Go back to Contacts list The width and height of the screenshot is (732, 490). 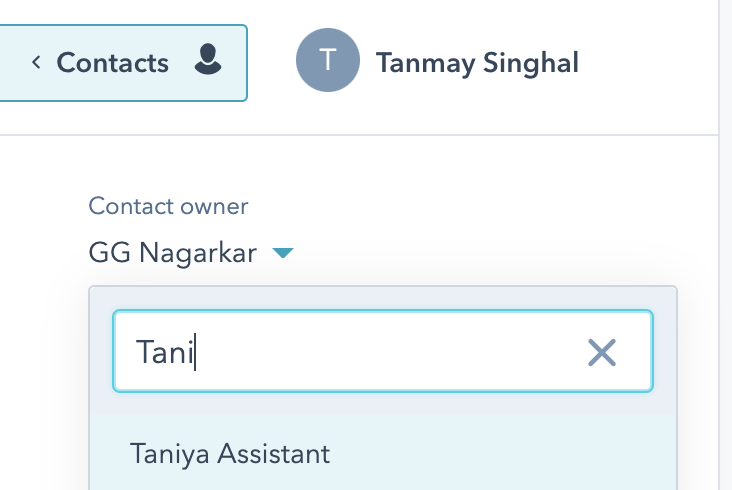tap(122, 63)
